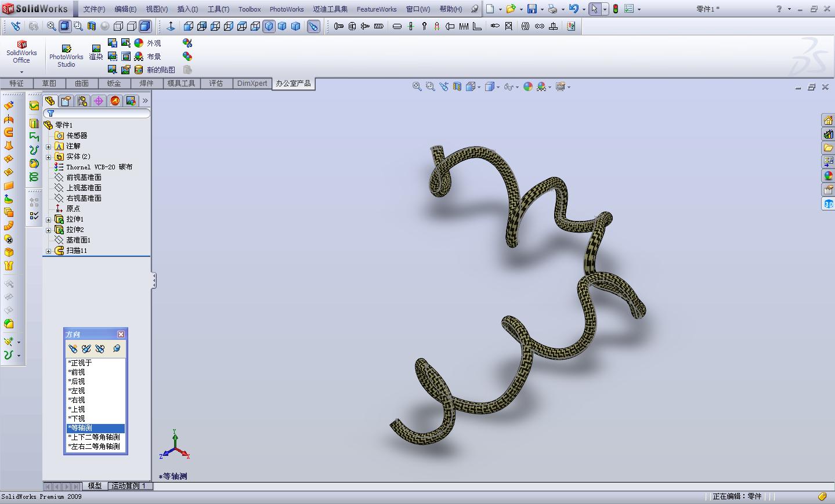Expand the 实体(2) bodies folder

49,157
